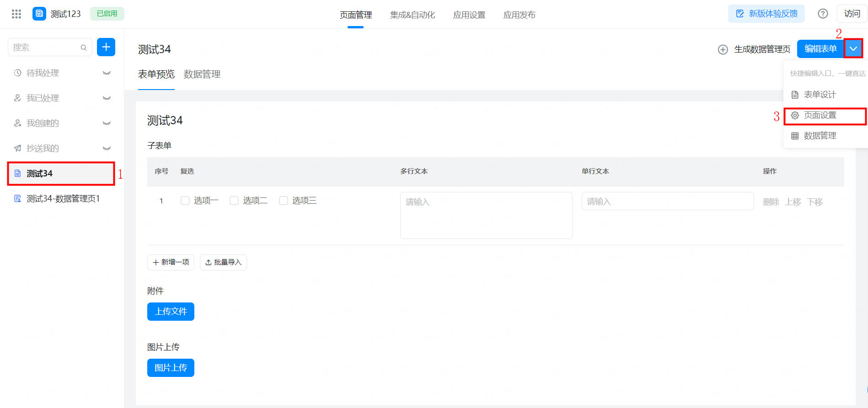
Task: Click the 测试123 app logo icon
Action: pos(39,14)
